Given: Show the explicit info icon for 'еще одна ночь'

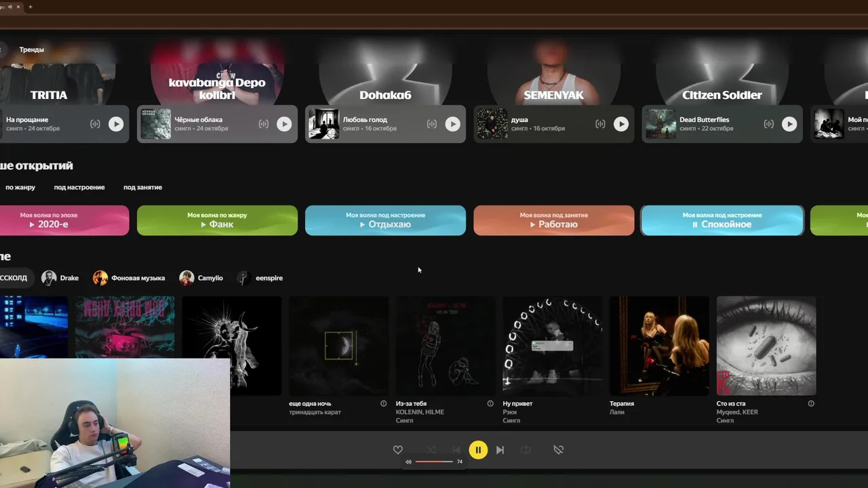Looking at the screenshot, I should (x=384, y=403).
